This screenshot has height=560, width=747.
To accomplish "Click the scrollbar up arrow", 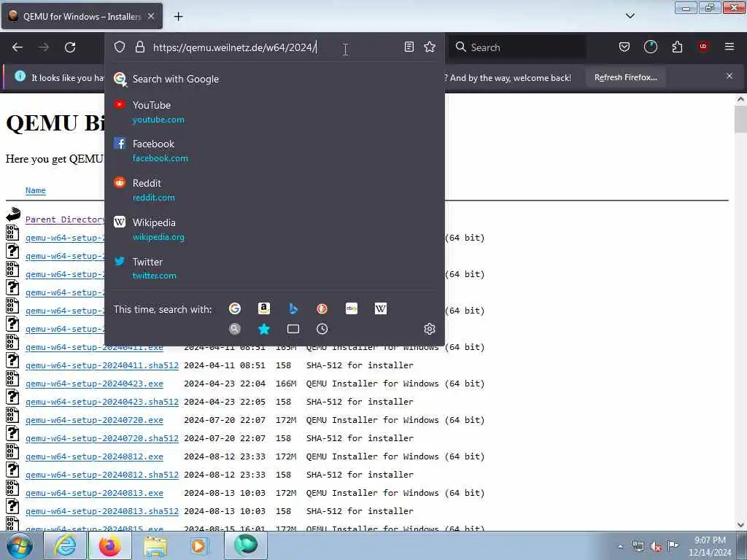I will pos(740,99).
